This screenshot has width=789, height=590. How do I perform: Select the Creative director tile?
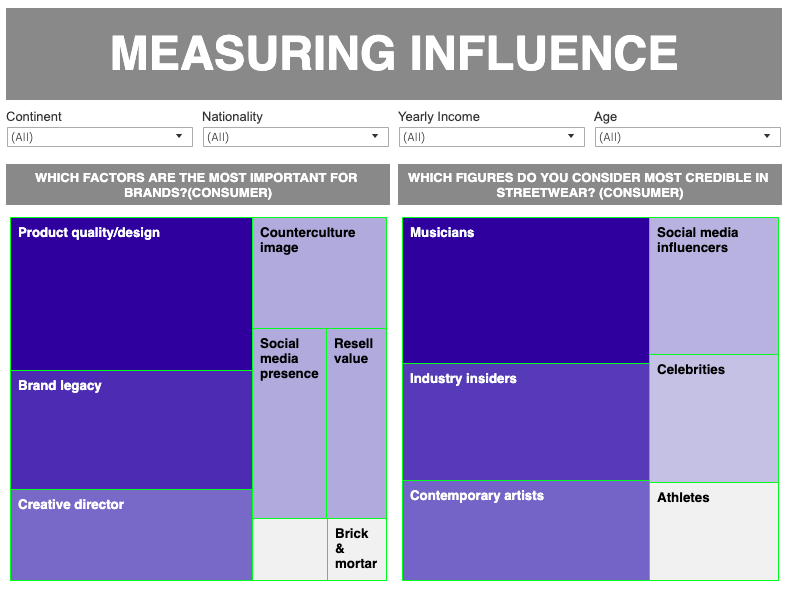[x=131, y=535]
